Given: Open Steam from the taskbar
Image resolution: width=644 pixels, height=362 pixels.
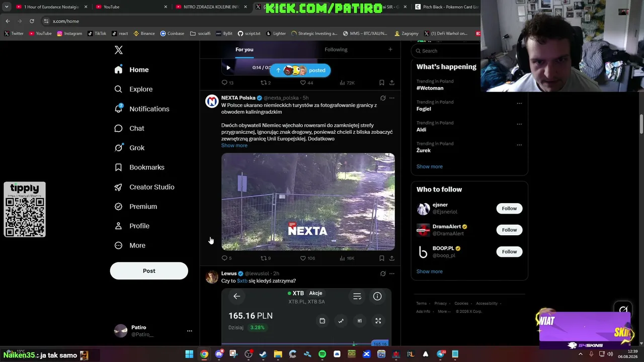Looking at the screenshot, I should (x=263, y=354).
